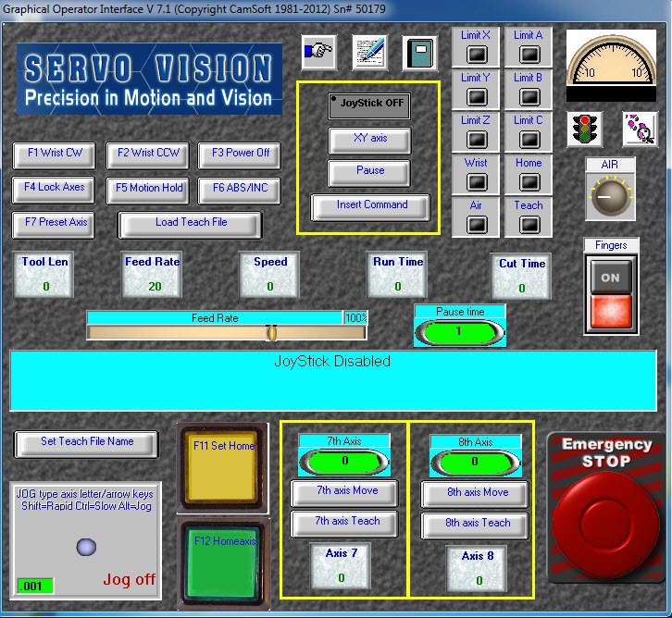Toggle F4 Lock Axes
The height and width of the screenshot is (618, 672).
[54, 191]
